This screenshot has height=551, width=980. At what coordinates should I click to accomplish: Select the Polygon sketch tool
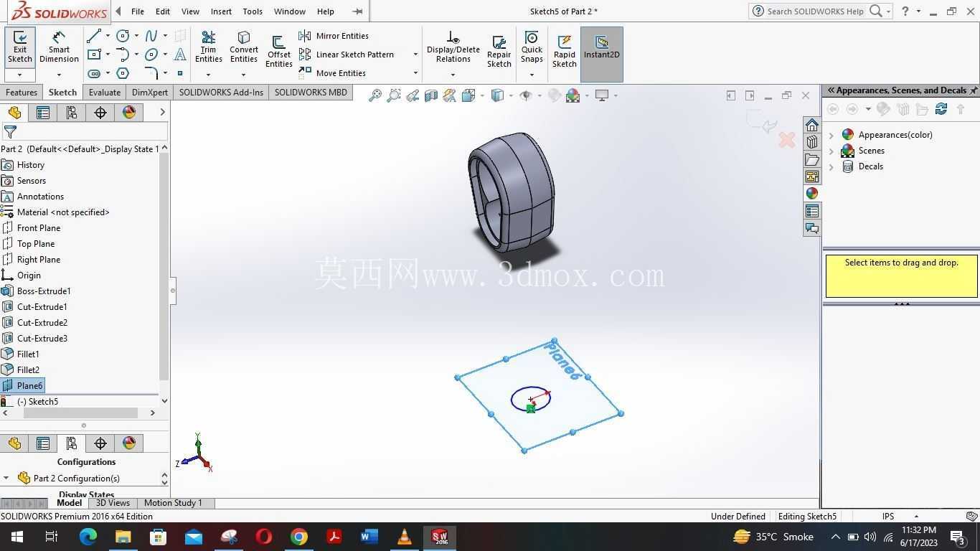coord(123,73)
